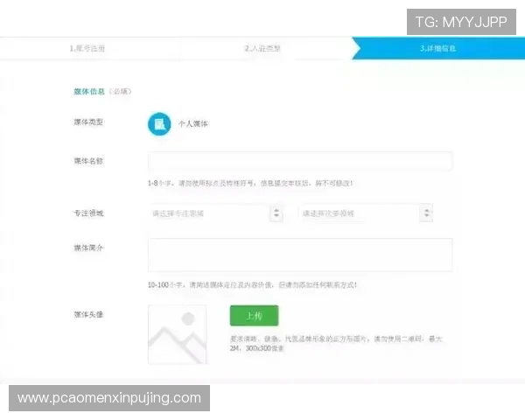Image resolution: width=525 pixels, height=420 pixels.
Task: Click the 个人媒体 label text
Action: [193, 124]
